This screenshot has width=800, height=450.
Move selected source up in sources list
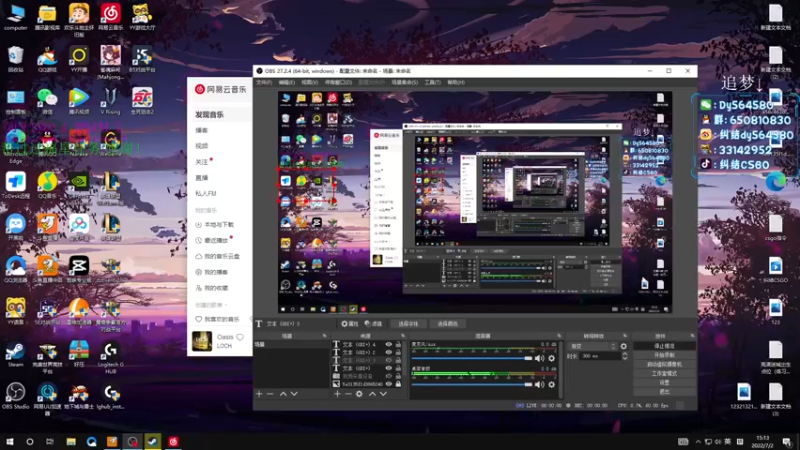[372, 394]
